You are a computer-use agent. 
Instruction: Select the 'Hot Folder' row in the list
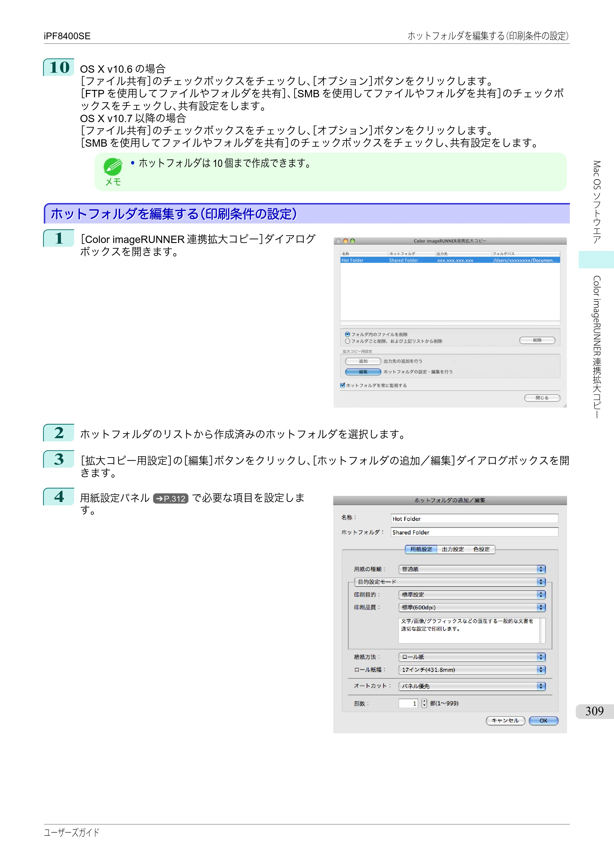[x=450, y=260]
